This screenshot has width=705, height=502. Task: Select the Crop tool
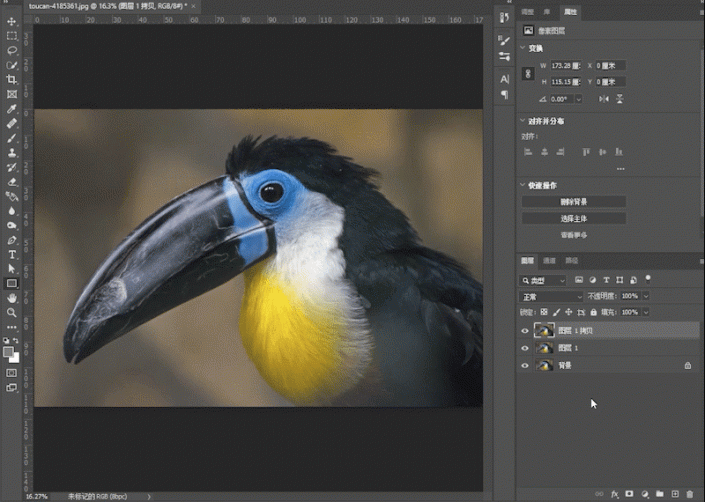[12, 79]
